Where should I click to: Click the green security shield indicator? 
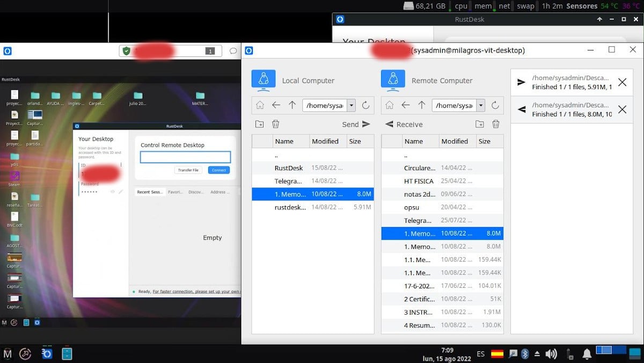click(126, 51)
